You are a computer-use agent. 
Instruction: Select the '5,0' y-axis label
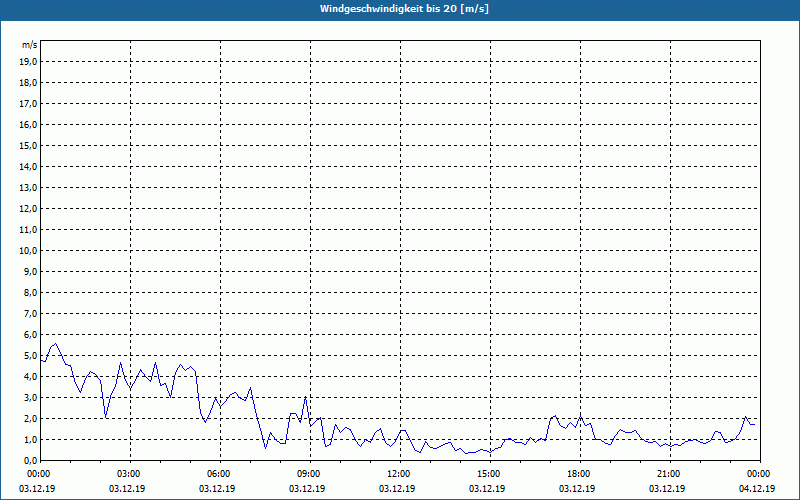31,355
